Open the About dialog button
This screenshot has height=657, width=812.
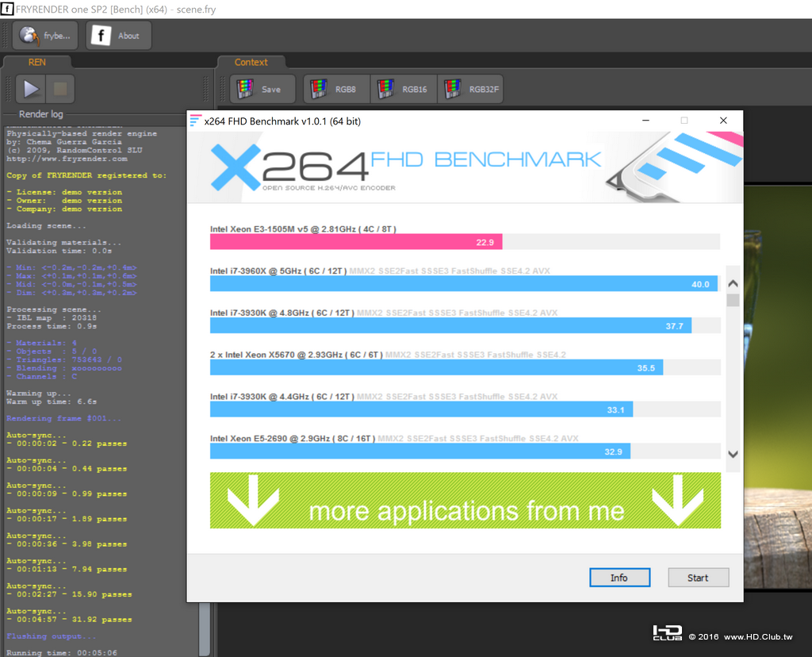118,36
